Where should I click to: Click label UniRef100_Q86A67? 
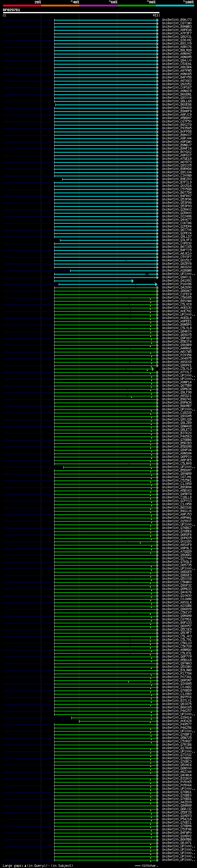(x=177, y=291)
